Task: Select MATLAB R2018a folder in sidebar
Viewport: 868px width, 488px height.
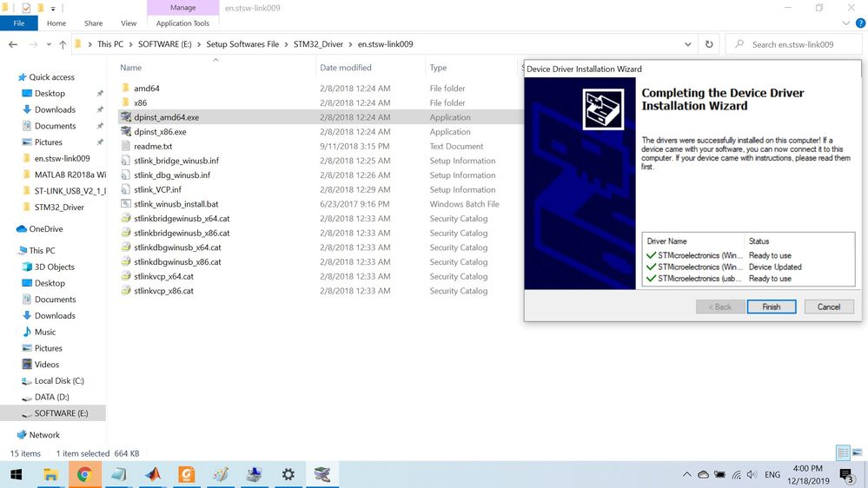Action: pyautogui.click(x=70, y=175)
